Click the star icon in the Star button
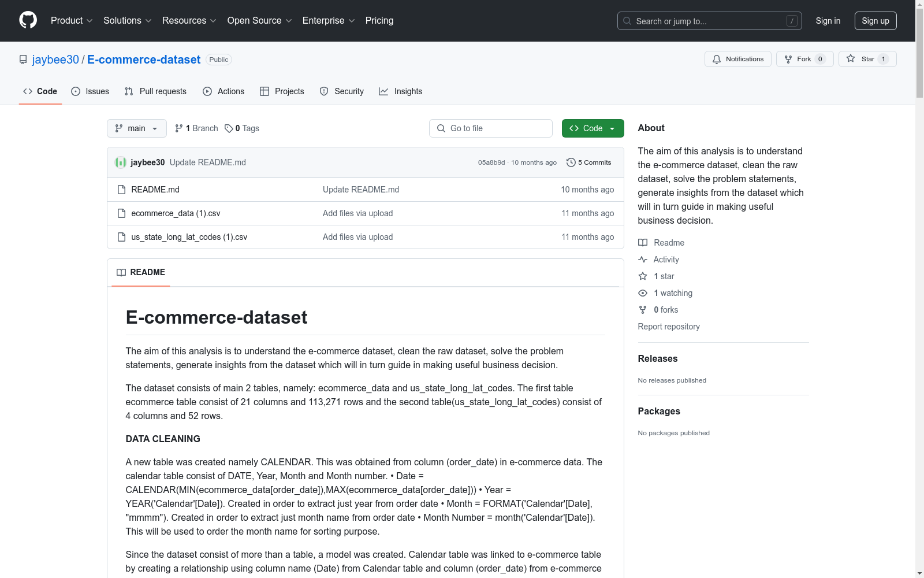Screen dimensions: 924x578 coord(851,58)
